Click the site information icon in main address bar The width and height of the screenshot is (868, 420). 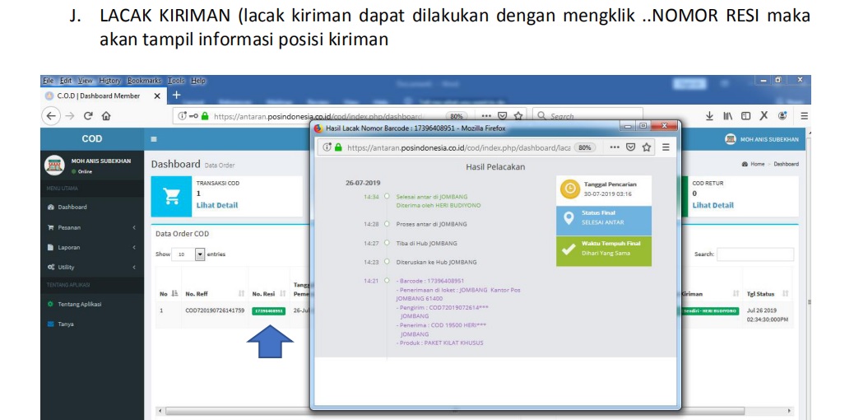182,116
